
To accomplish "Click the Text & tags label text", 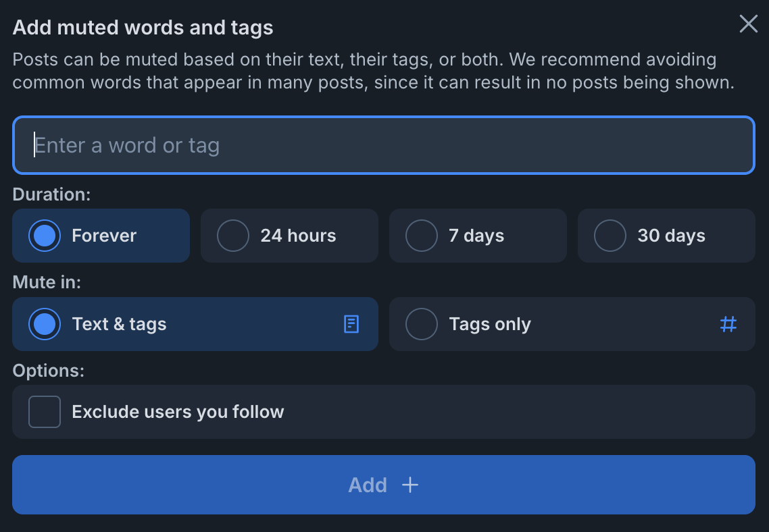I will (x=119, y=324).
